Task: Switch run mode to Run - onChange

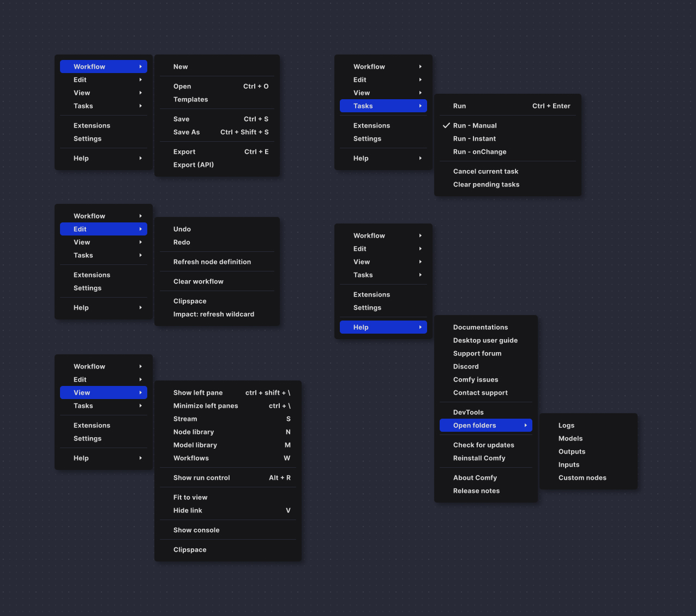Action: pos(479,152)
